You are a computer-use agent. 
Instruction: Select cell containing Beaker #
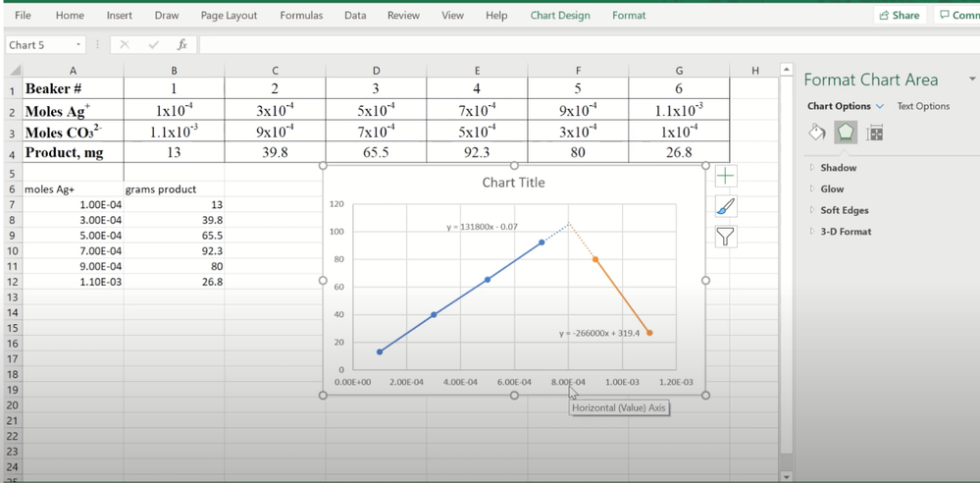click(73, 88)
